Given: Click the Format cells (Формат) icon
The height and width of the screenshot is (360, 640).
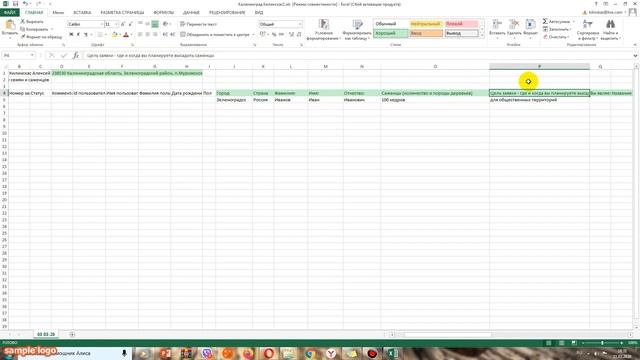Looking at the screenshot, I should coord(530,24).
